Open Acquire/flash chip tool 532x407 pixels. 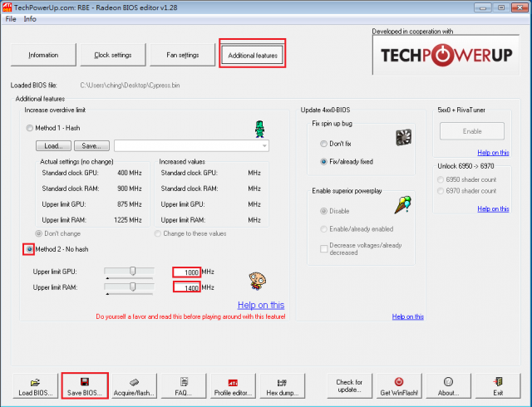135,386
